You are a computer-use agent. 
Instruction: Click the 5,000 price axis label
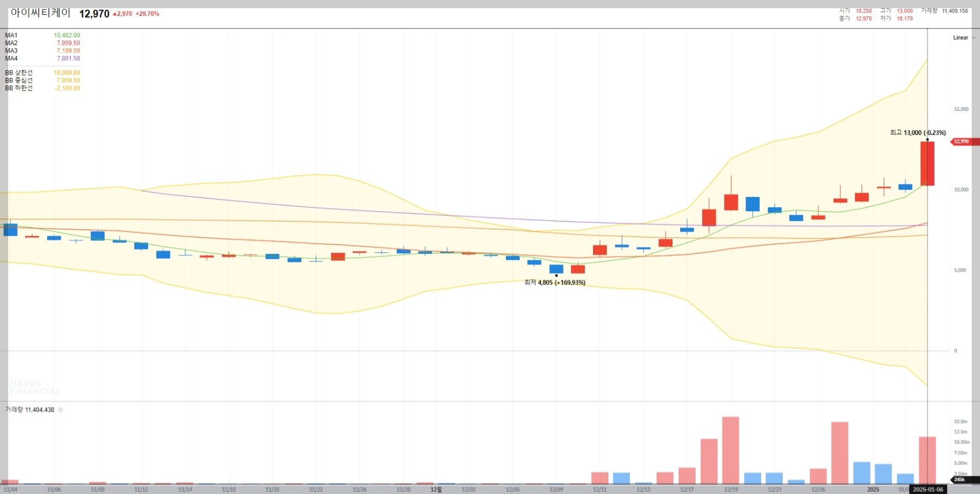point(960,270)
